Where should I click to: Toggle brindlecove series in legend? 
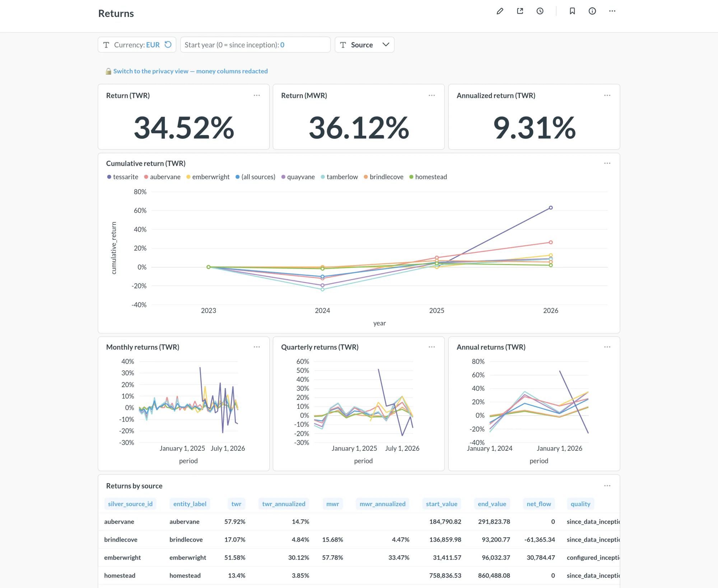[383, 177]
